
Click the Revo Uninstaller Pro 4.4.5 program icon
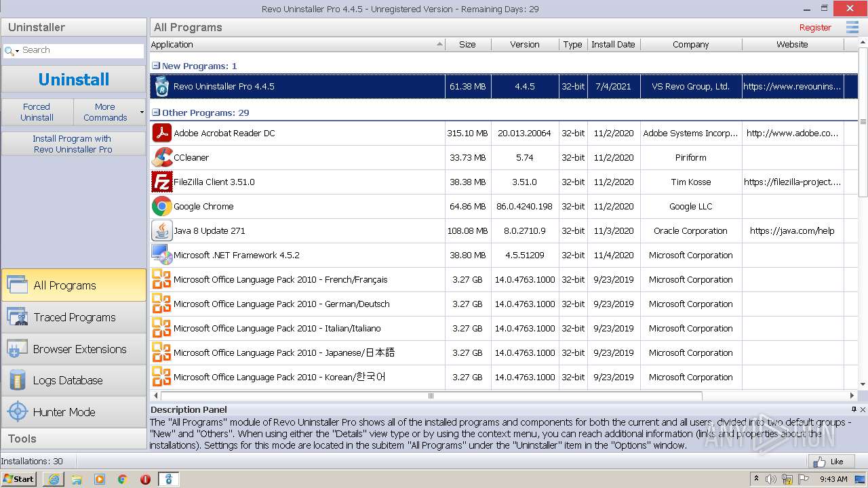point(161,86)
